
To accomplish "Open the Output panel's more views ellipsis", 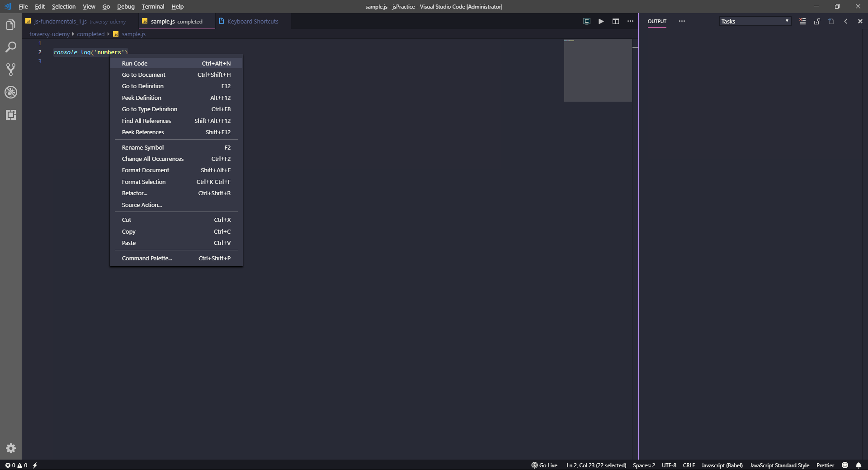I will (682, 21).
